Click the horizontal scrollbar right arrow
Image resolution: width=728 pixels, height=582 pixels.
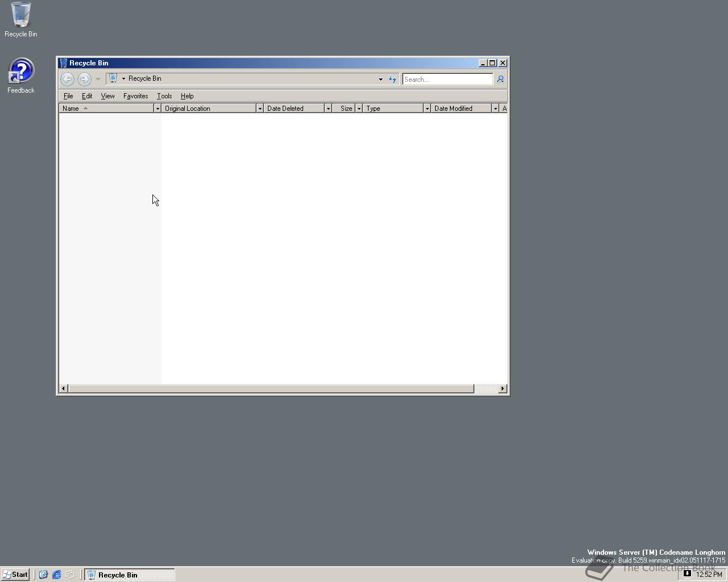503,389
